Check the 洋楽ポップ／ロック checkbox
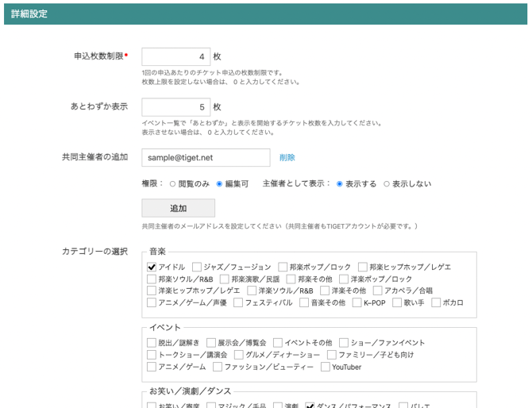 pos(344,279)
